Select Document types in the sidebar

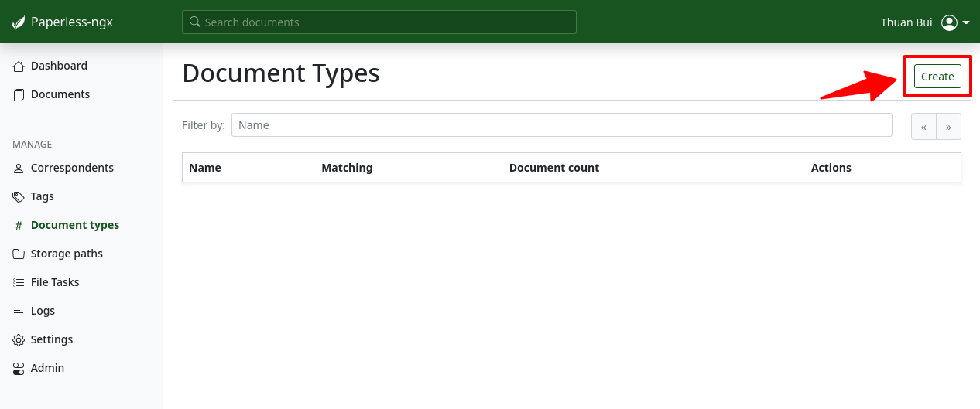click(x=75, y=226)
